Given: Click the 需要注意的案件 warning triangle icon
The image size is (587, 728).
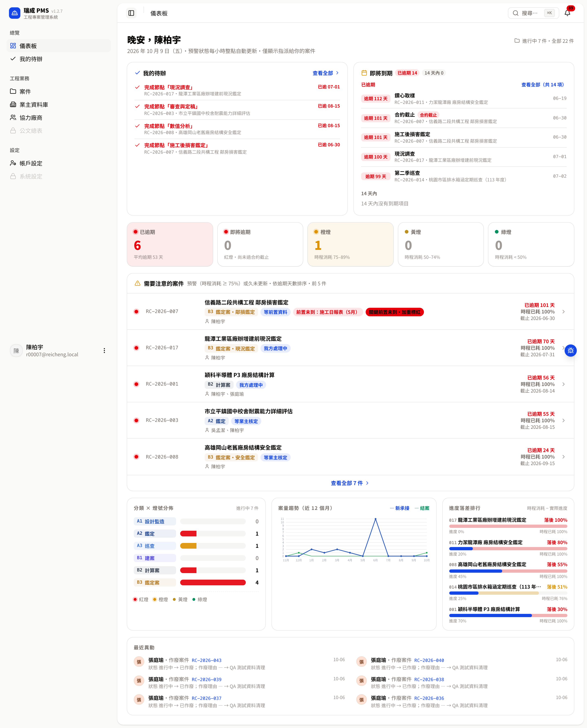Looking at the screenshot, I should pos(138,283).
